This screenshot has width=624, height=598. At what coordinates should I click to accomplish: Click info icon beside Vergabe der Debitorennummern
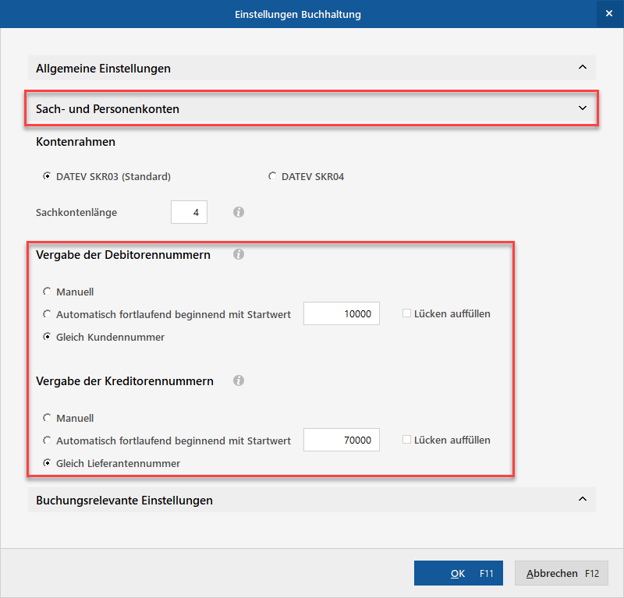point(238,255)
